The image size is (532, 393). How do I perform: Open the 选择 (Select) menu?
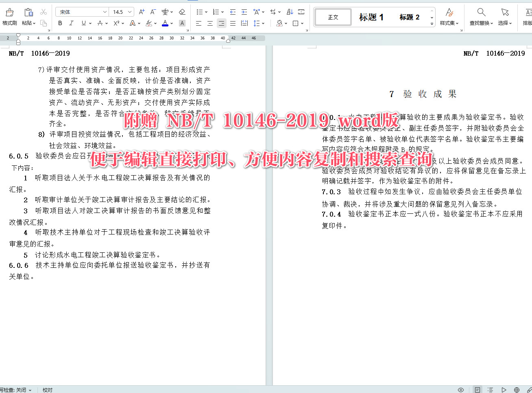click(504, 17)
